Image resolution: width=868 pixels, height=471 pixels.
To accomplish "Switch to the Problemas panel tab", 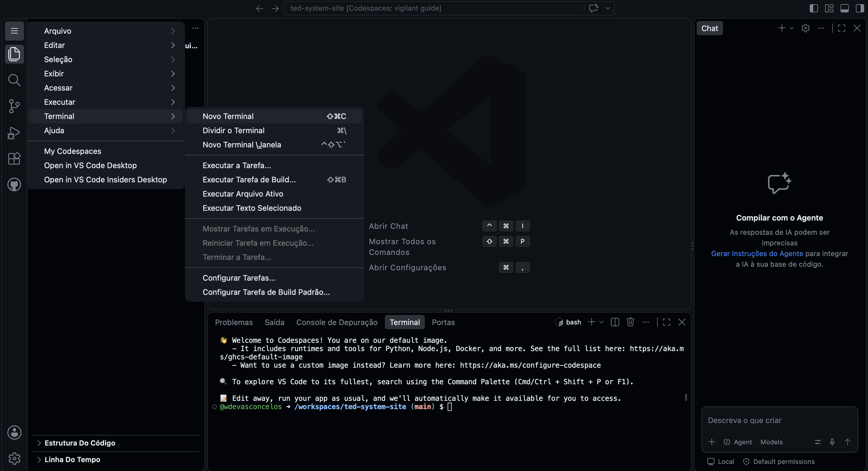I will click(x=234, y=322).
